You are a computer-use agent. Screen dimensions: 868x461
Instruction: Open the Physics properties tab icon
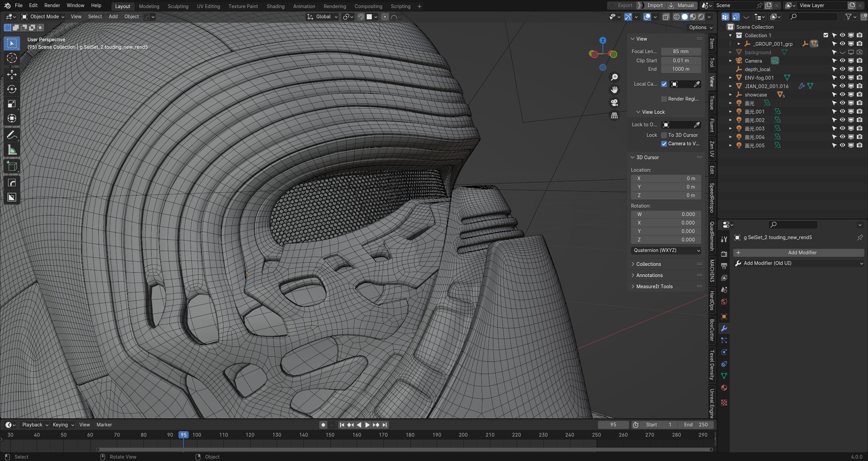coord(724,352)
